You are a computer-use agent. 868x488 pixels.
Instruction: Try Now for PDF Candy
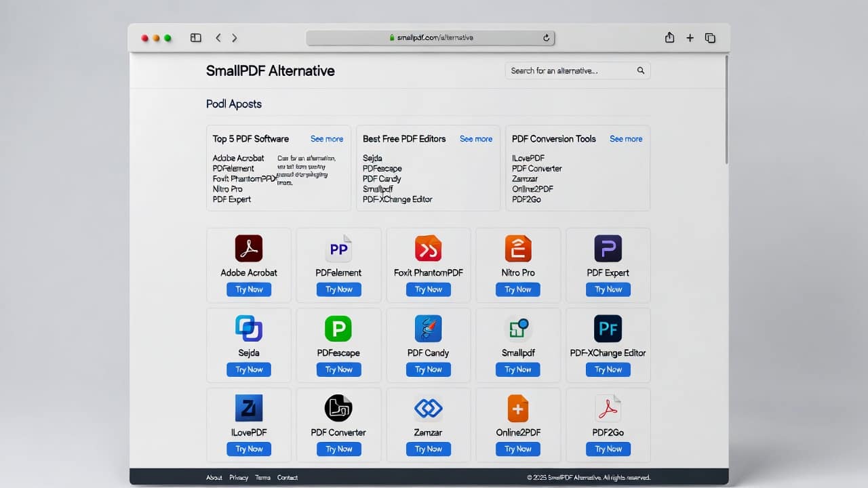[x=429, y=369]
